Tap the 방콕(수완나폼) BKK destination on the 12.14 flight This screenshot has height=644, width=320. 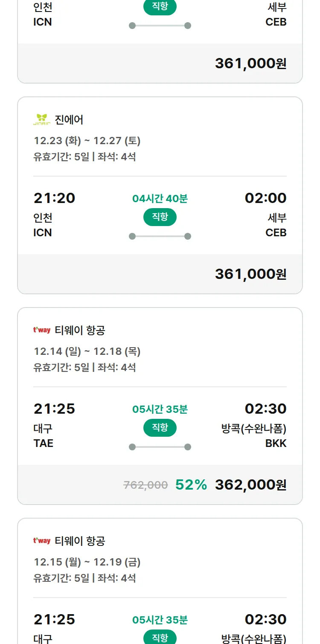point(253,435)
